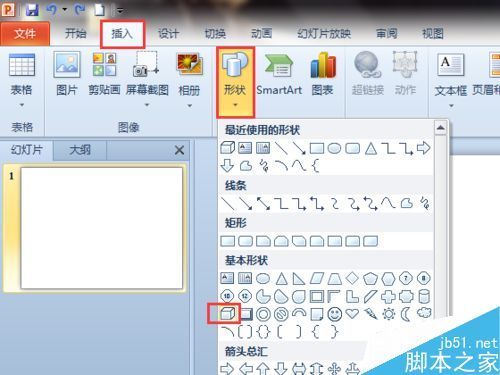
Task: Go to the 幻灯片放映 tab
Action: [324, 34]
